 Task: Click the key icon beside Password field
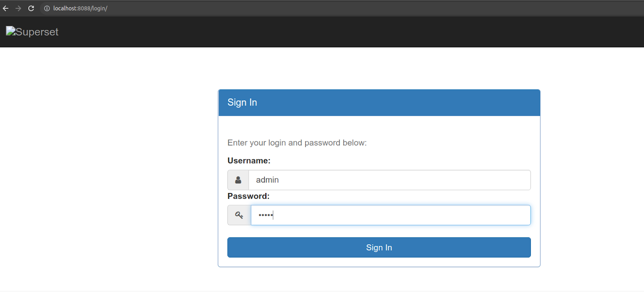[239, 215]
